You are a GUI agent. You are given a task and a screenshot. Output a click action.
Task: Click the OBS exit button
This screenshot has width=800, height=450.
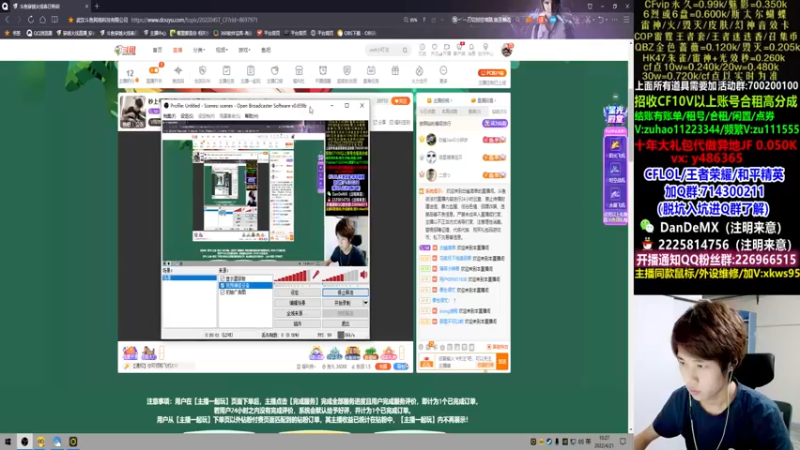coord(345,323)
